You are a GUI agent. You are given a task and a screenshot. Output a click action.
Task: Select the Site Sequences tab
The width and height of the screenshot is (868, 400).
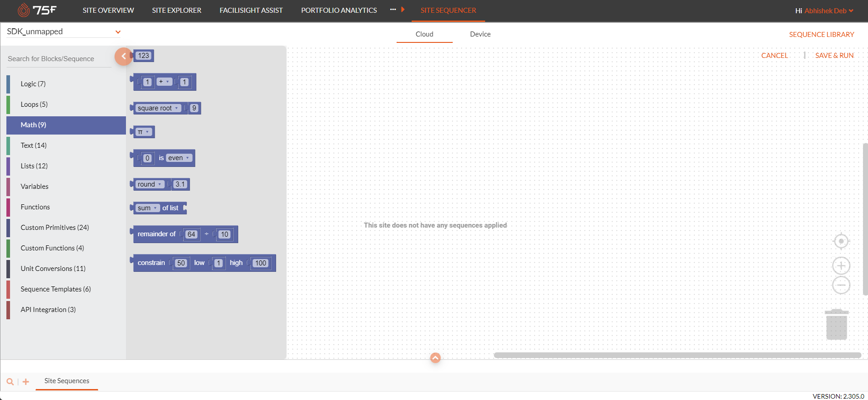(x=67, y=381)
